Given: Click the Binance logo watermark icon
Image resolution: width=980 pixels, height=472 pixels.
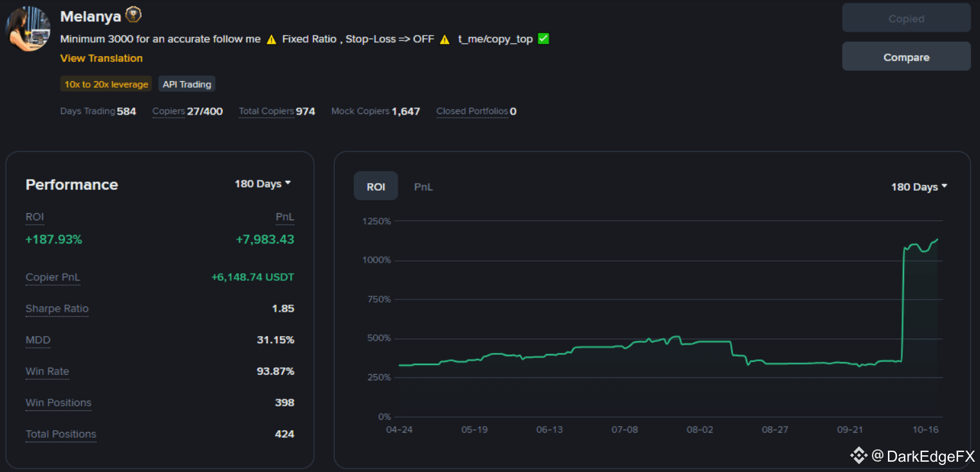Looking at the screenshot, I should point(858,456).
